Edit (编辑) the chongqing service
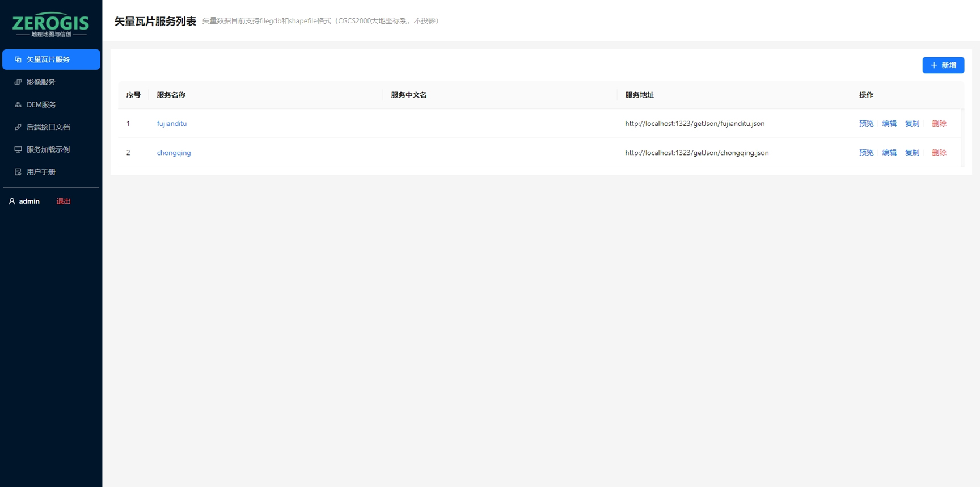The height and width of the screenshot is (487, 980). [889, 153]
